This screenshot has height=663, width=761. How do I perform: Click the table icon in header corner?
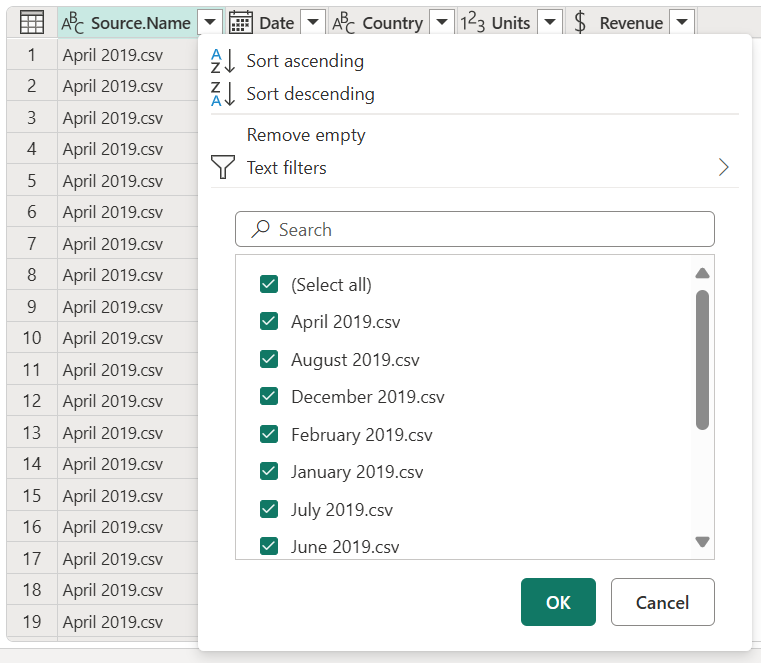coord(31,22)
